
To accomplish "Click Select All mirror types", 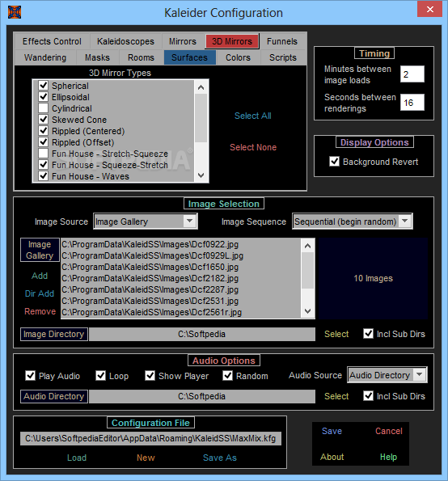I will pyautogui.click(x=253, y=116).
